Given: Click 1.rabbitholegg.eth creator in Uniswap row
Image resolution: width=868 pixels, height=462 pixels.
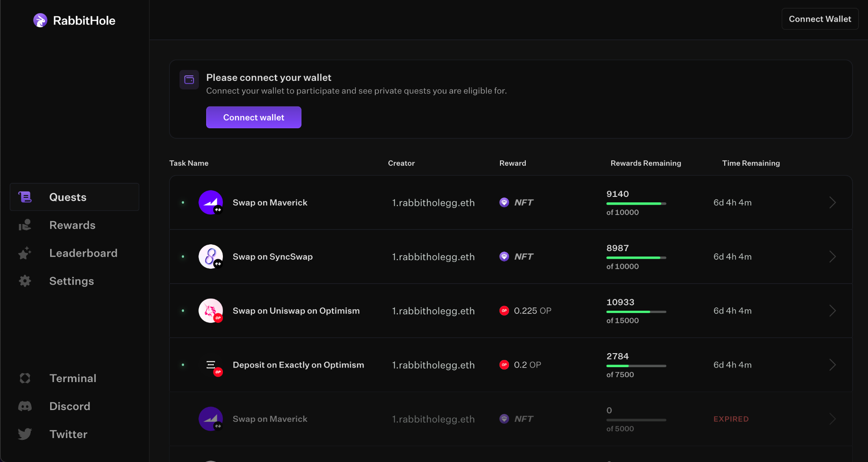Looking at the screenshot, I should [x=433, y=311].
